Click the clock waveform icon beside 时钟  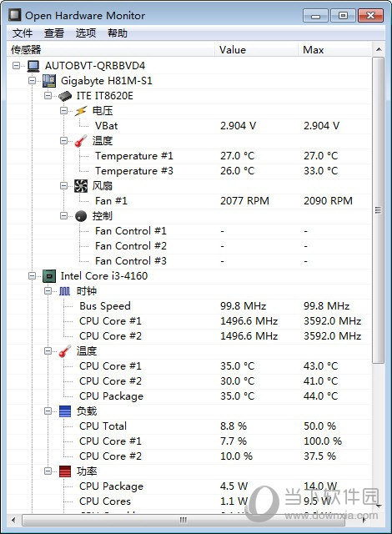65,291
